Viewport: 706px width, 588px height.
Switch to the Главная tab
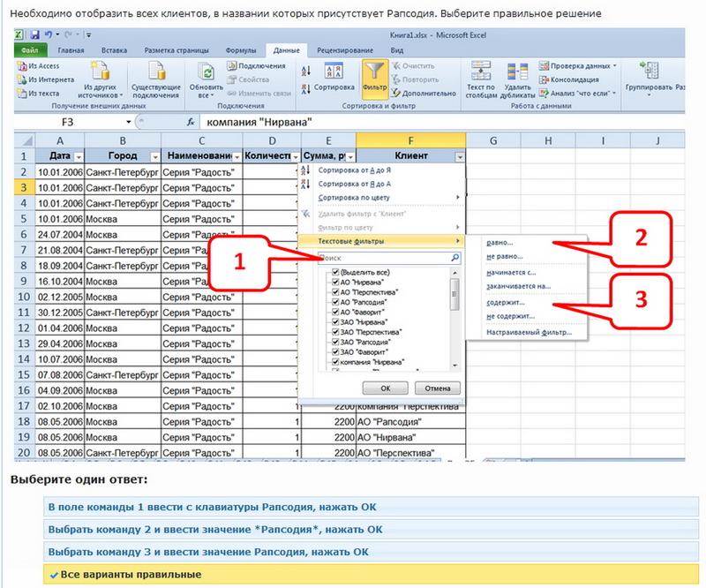tap(71, 50)
